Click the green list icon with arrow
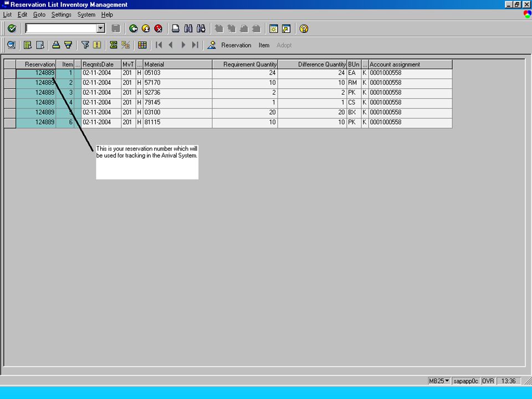The width and height of the screenshot is (532, 399). tap(28, 45)
